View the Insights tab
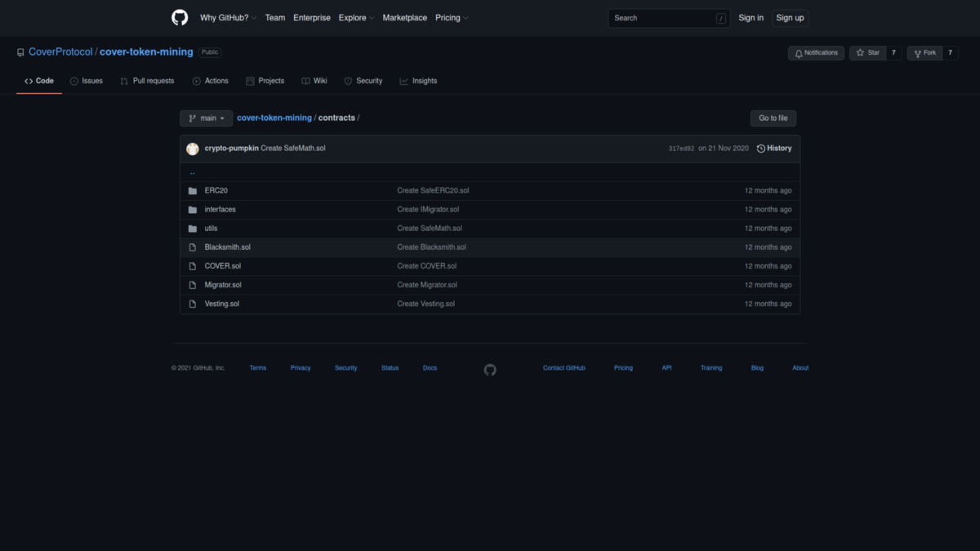The image size is (980, 551). click(419, 81)
